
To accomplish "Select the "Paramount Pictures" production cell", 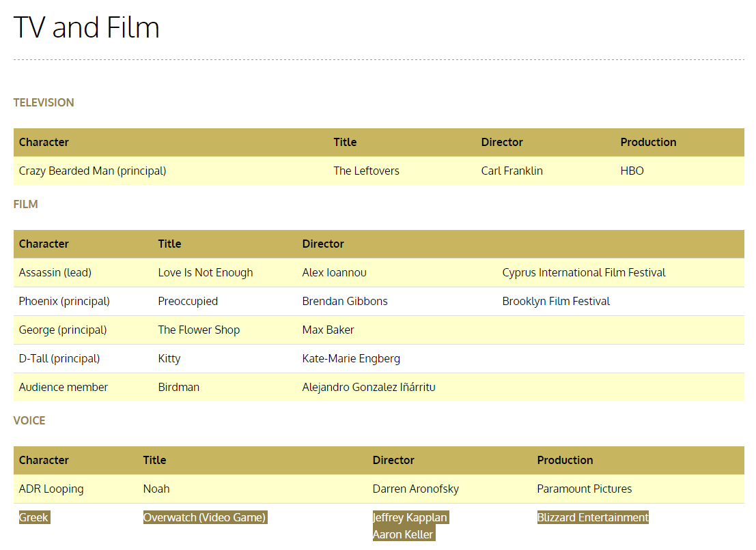I will coord(584,489).
